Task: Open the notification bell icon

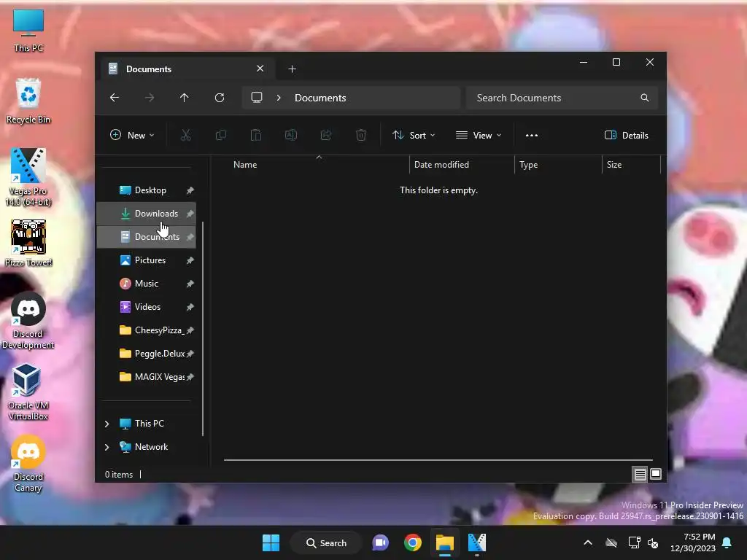Action: [x=727, y=542]
